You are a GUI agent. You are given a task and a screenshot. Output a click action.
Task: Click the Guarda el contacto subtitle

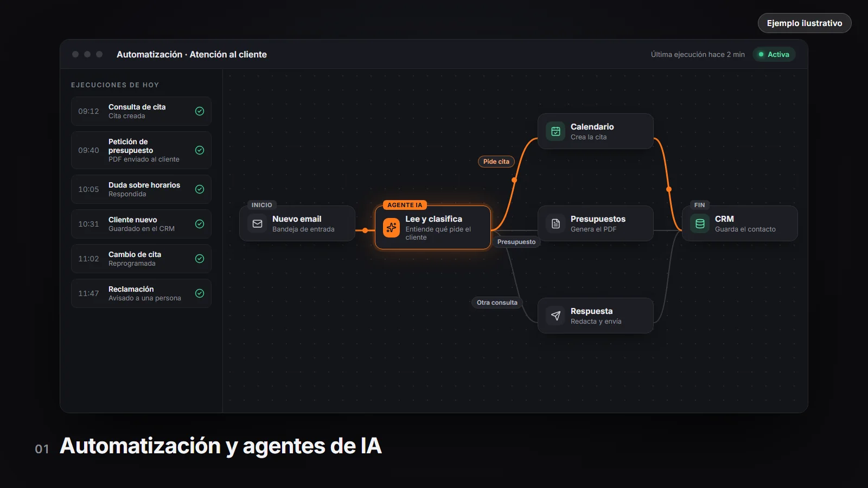click(x=745, y=229)
